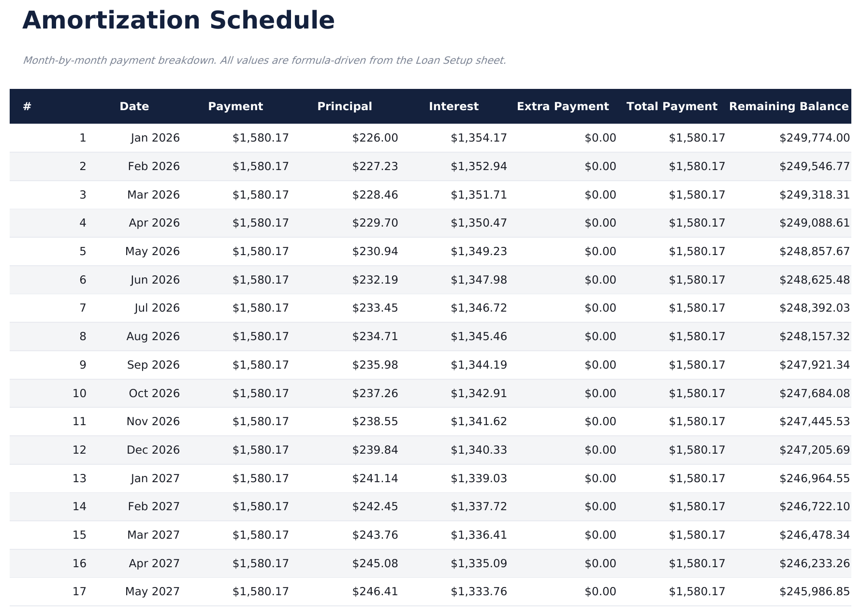Image resolution: width=861 pixels, height=616 pixels.
Task: Click remaining balance $246,964.55
Action: click(814, 479)
